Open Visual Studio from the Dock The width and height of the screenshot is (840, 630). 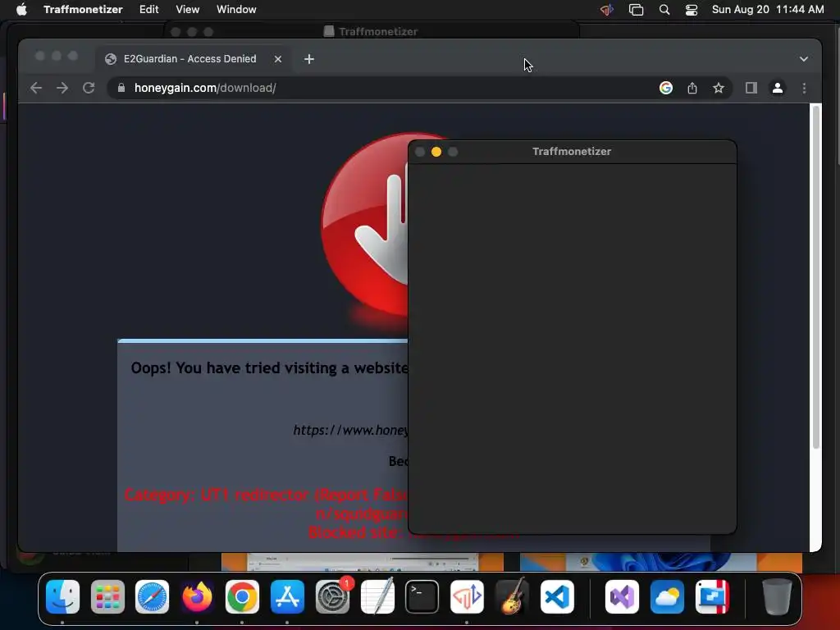622,596
